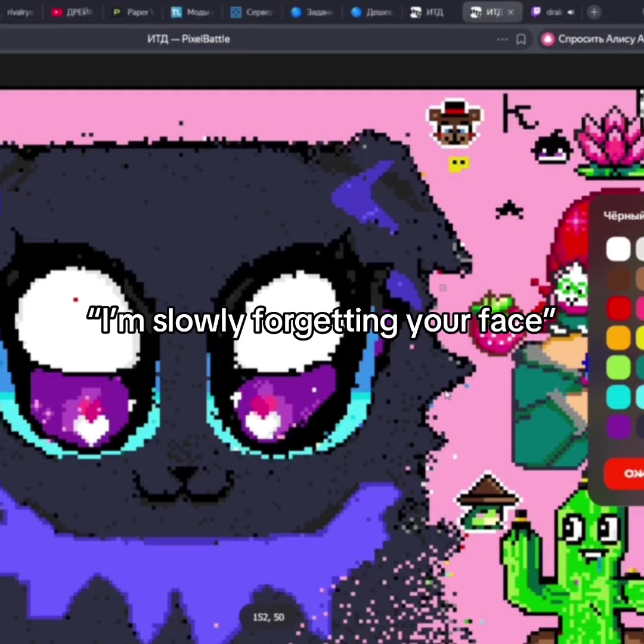Viewport: 644px width, 644px height.
Task: Switch to the Дешев tab
Action: tap(372, 13)
